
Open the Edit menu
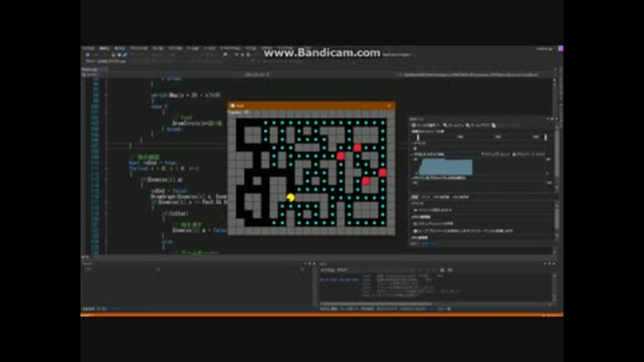point(105,48)
